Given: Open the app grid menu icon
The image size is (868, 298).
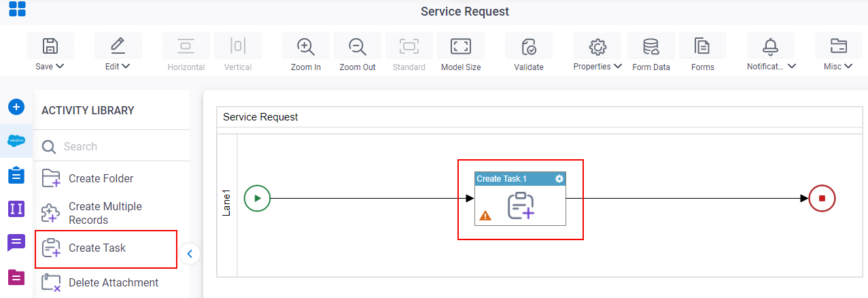Looking at the screenshot, I should 17,9.
